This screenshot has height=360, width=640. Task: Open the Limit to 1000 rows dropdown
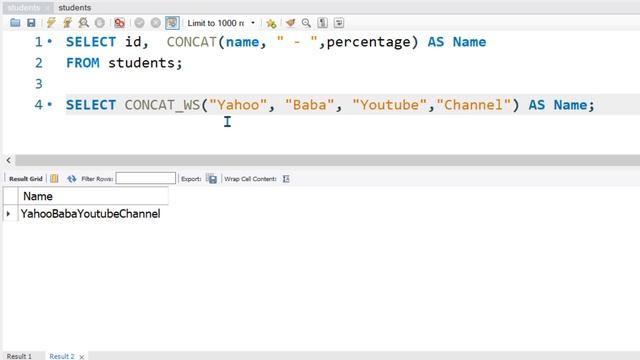222,23
